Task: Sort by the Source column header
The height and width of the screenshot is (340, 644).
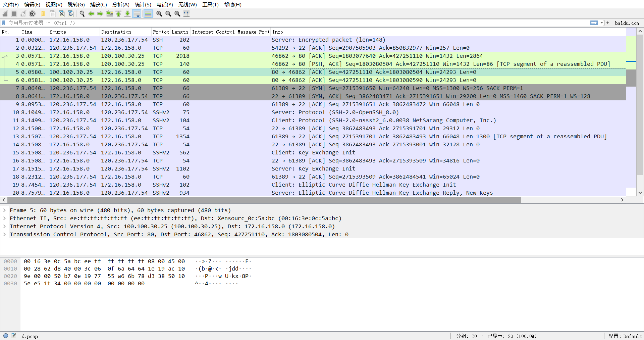Action: [x=74, y=32]
